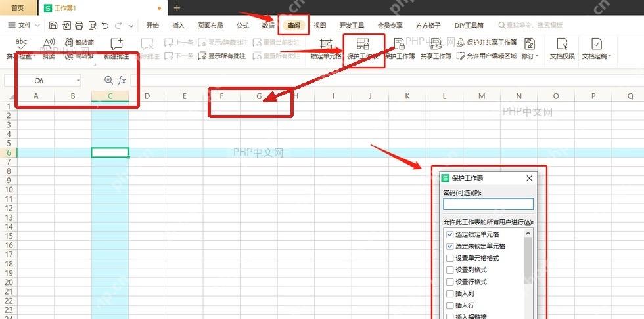Select column header M
This screenshot has width=644, height=319.
[482, 96]
